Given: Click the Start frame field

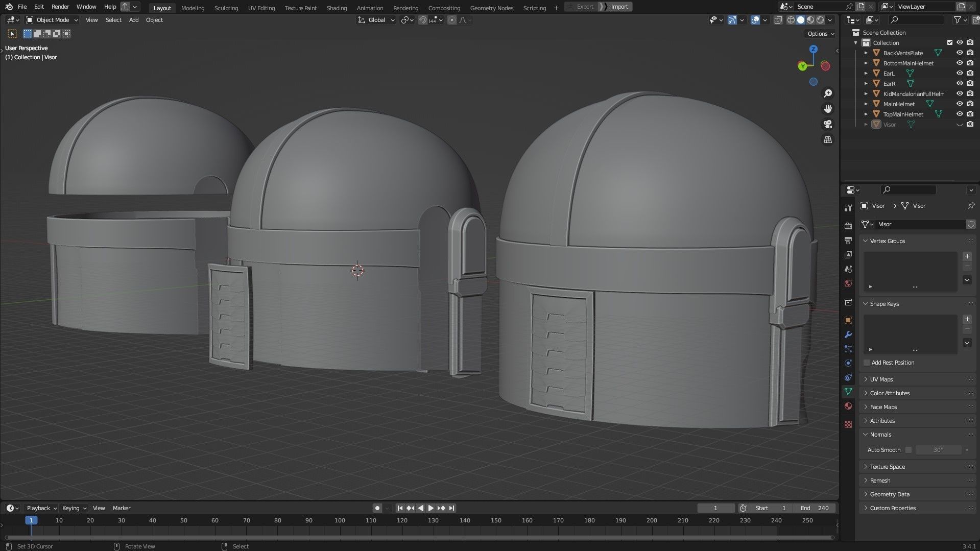Looking at the screenshot, I should tap(771, 508).
